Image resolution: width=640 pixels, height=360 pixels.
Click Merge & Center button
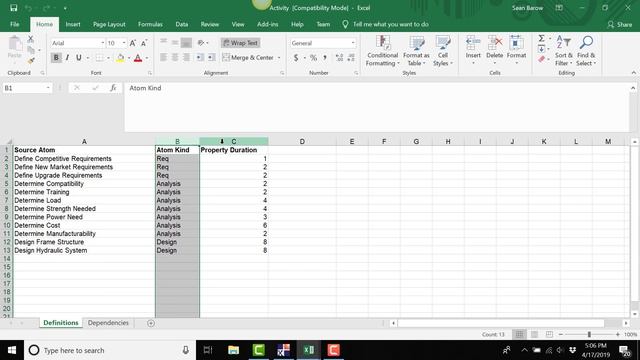click(248, 58)
